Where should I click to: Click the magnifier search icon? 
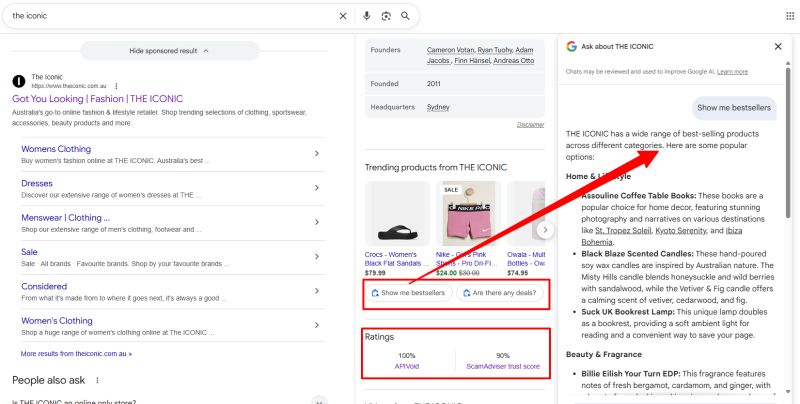coord(405,16)
